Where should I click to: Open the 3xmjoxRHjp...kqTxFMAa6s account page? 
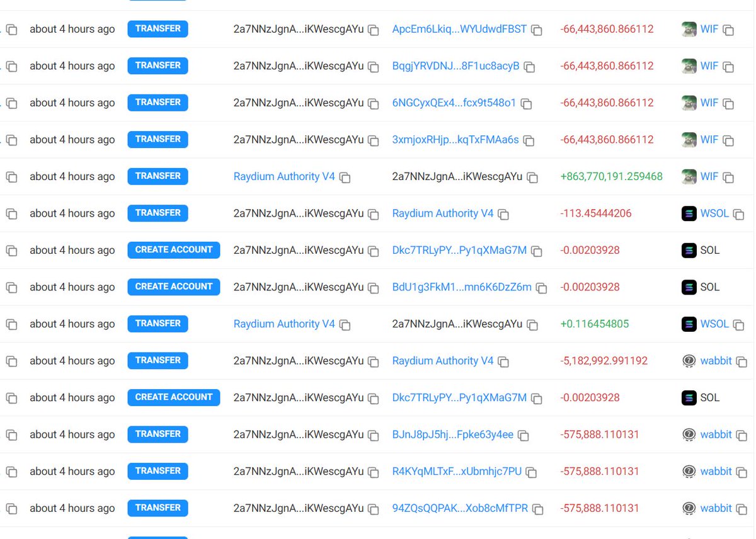tap(455, 140)
